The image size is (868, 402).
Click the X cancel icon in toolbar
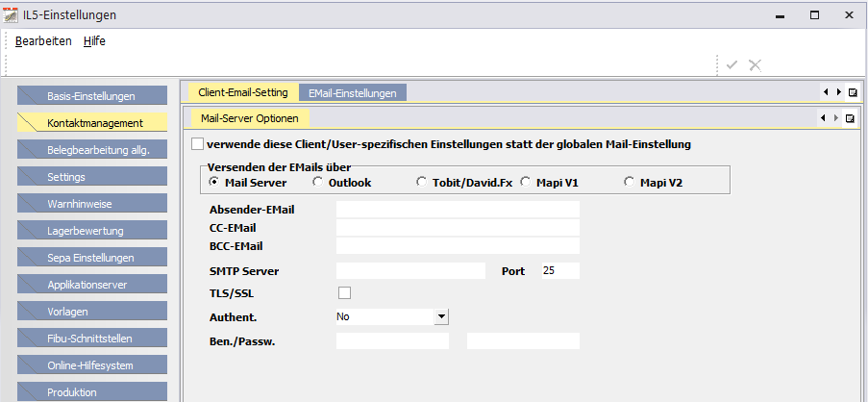pos(756,64)
